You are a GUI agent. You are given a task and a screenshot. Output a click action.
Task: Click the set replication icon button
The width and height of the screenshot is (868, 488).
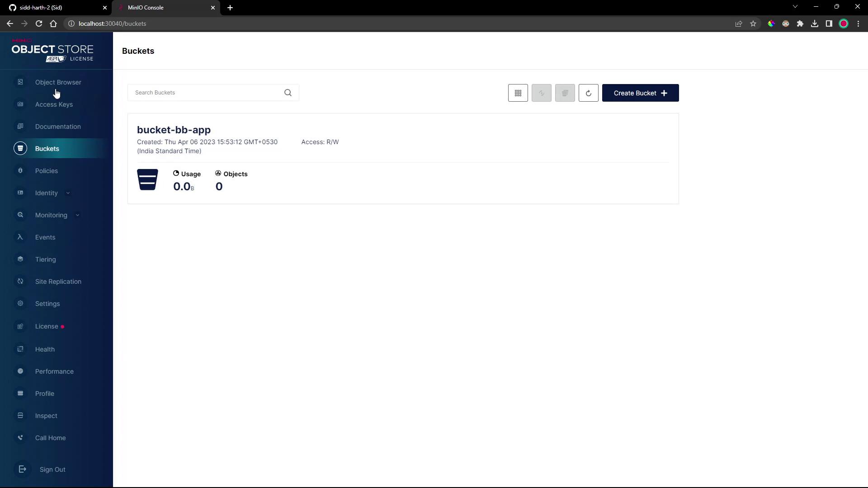[x=542, y=93]
